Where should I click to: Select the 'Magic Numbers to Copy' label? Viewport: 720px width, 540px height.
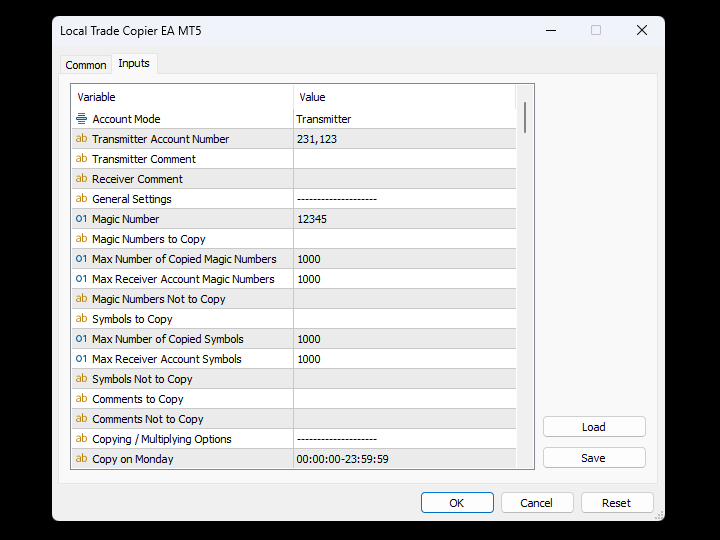[149, 239]
